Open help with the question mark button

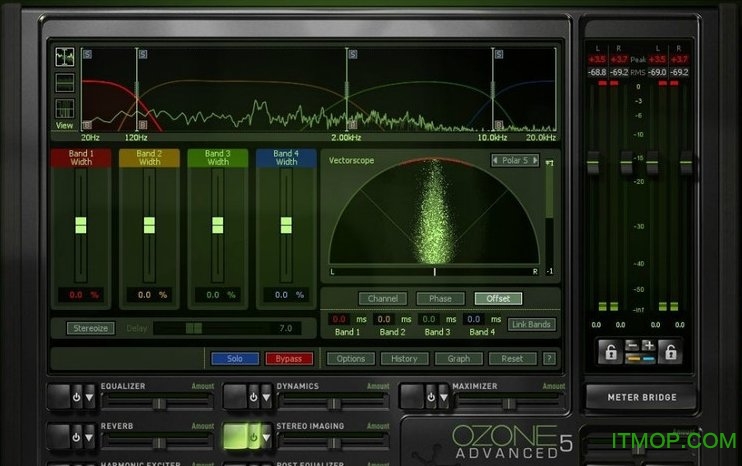tap(548, 358)
